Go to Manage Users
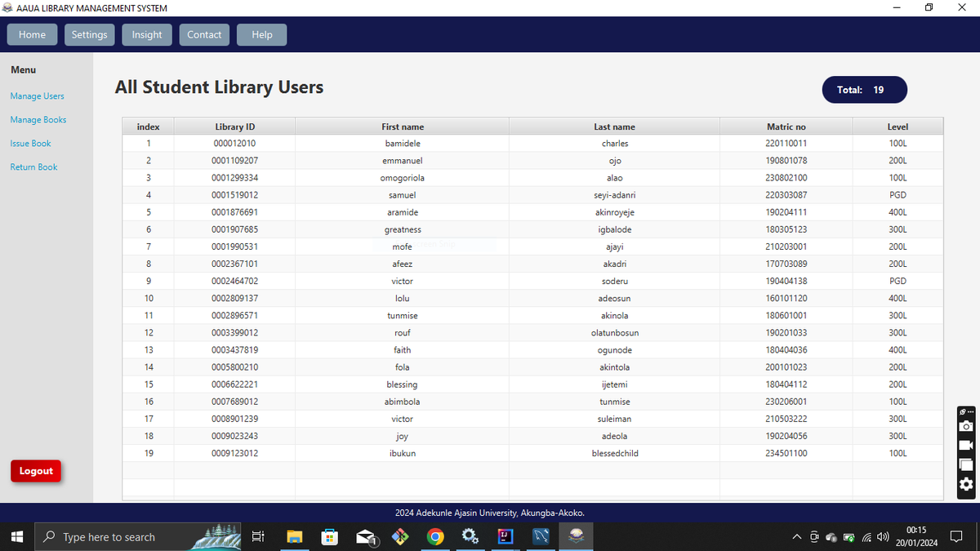The image size is (980, 551). click(x=37, y=96)
